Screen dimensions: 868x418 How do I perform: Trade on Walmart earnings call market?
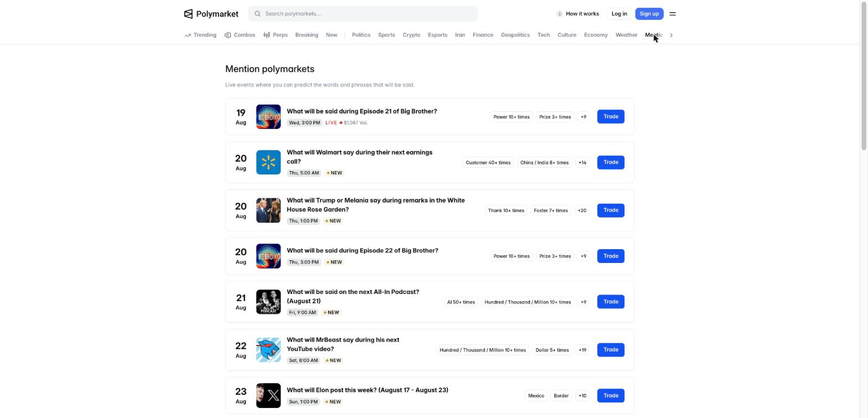[611, 162]
